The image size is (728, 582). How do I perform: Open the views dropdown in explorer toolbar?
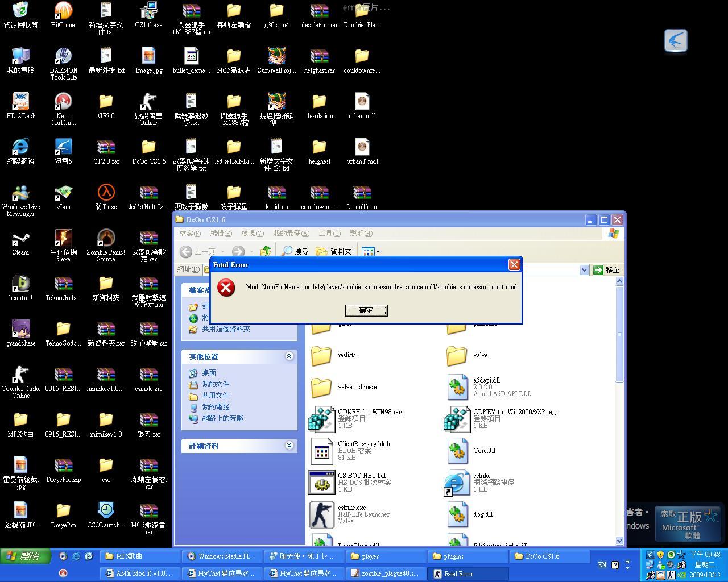click(371, 251)
